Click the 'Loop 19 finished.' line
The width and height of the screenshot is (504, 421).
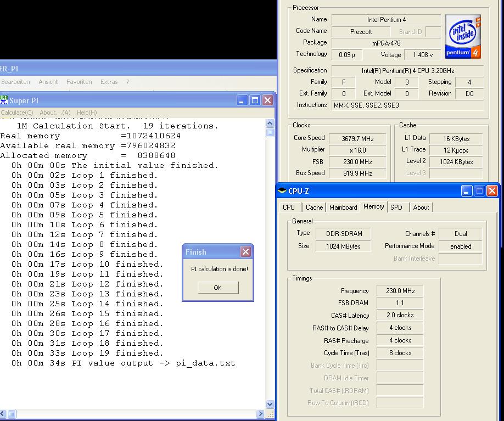[87, 353]
